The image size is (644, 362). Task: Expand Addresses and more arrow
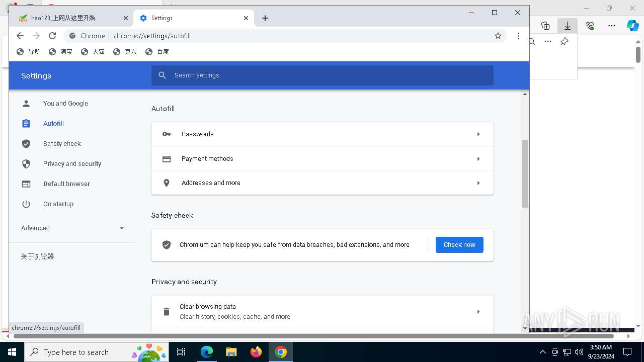pyautogui.click(x=478, y=183)
